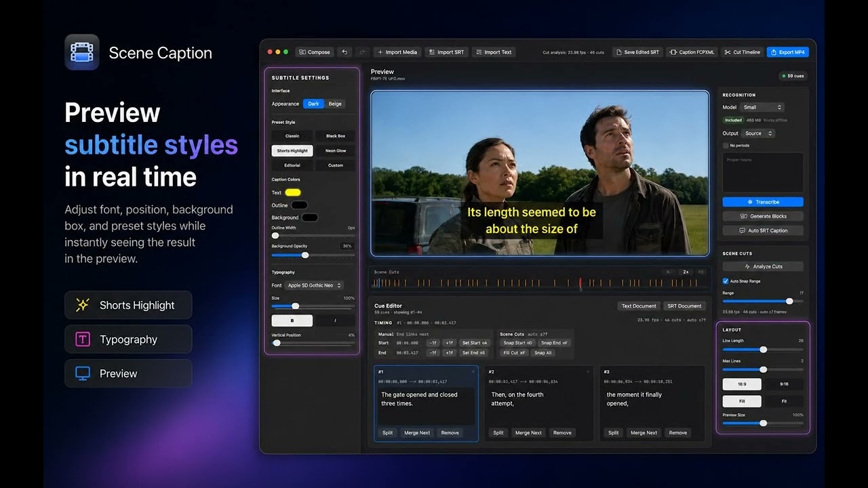Click the blue Transcribe button
This screenshot has width=868, height=488.
763,202
